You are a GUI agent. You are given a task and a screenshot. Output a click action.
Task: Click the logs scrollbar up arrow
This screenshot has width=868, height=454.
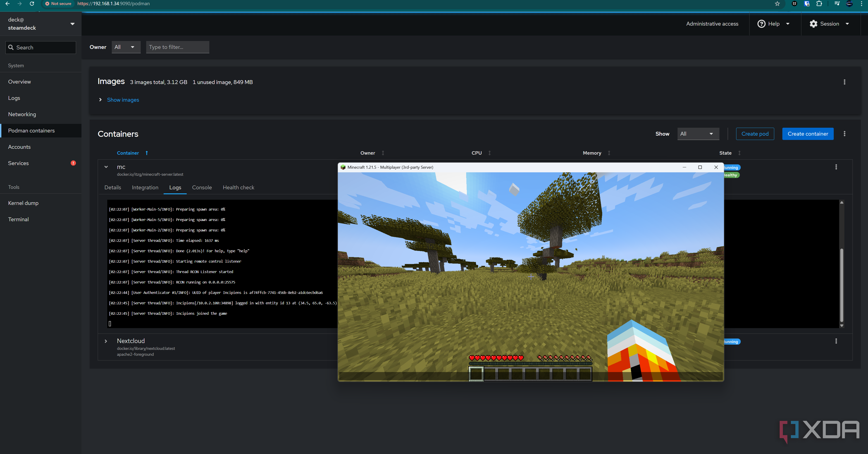coord(842,202)
